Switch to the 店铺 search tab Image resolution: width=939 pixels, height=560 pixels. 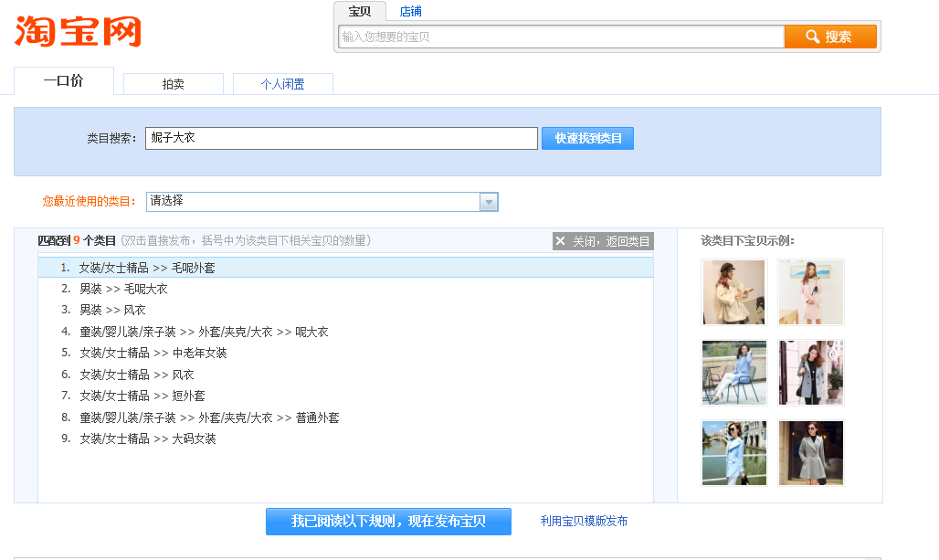click(410, 11)
